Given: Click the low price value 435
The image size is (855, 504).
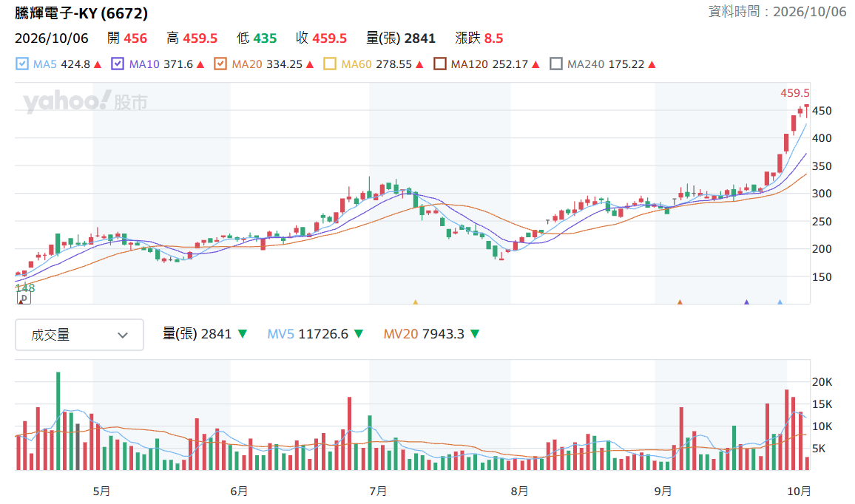Looking at the screenshot, I should (x=265, y=38).
